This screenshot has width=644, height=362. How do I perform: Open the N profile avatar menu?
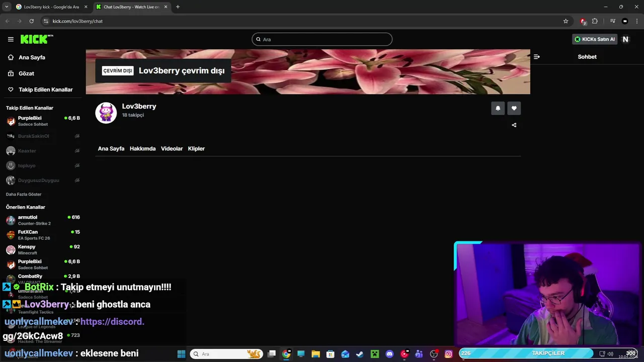pyautogui.click(x=625, y=39)
